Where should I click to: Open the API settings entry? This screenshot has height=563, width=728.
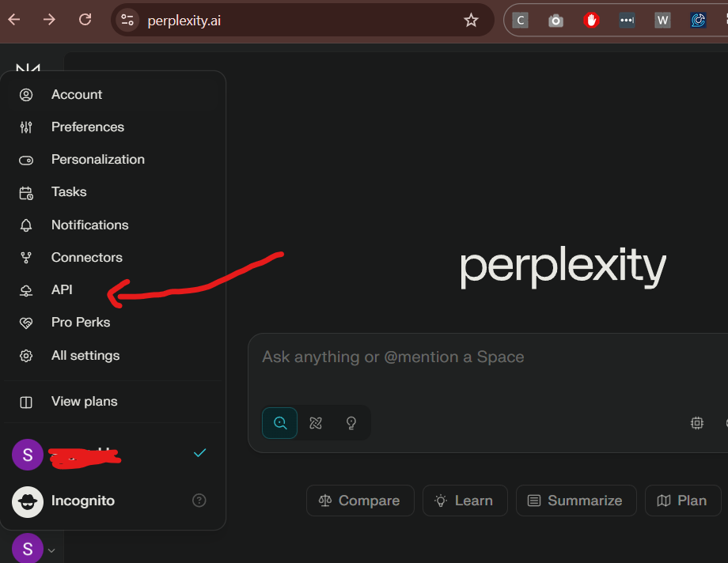click(x=113, y=290)
